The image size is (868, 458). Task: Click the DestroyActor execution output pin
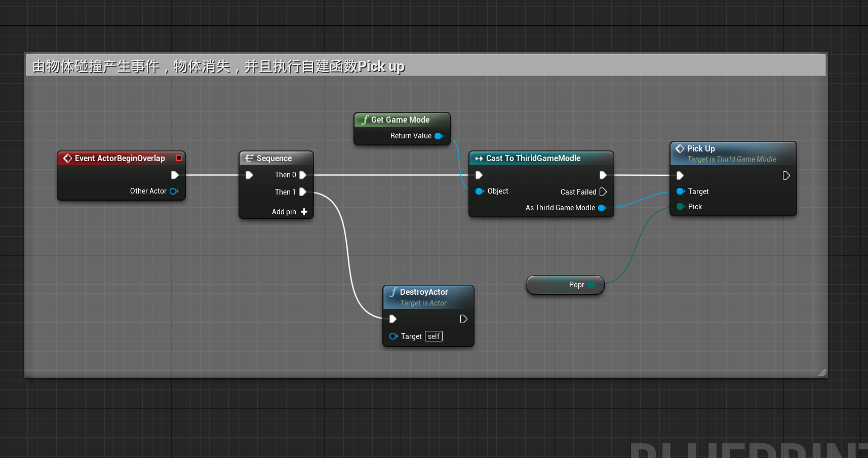click(463, 319)
